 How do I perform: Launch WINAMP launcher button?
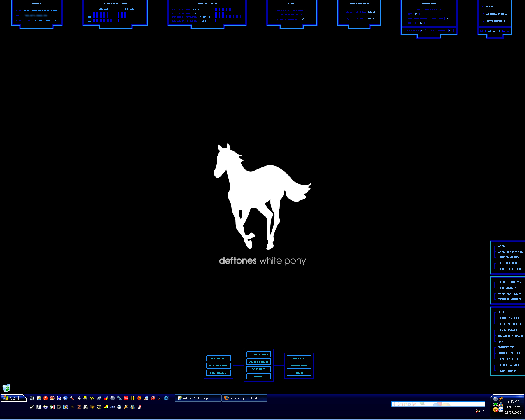[299, 365]
